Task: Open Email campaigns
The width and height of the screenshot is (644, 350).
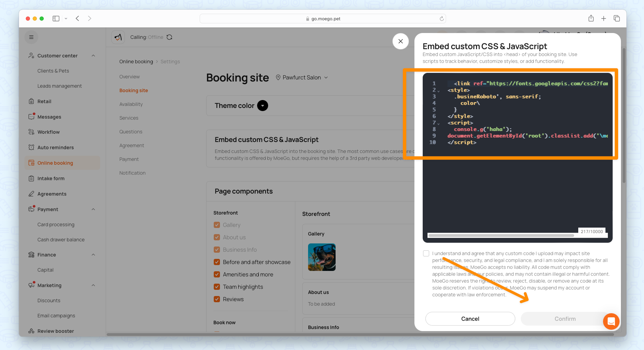Action: click(x=56, y=316)
